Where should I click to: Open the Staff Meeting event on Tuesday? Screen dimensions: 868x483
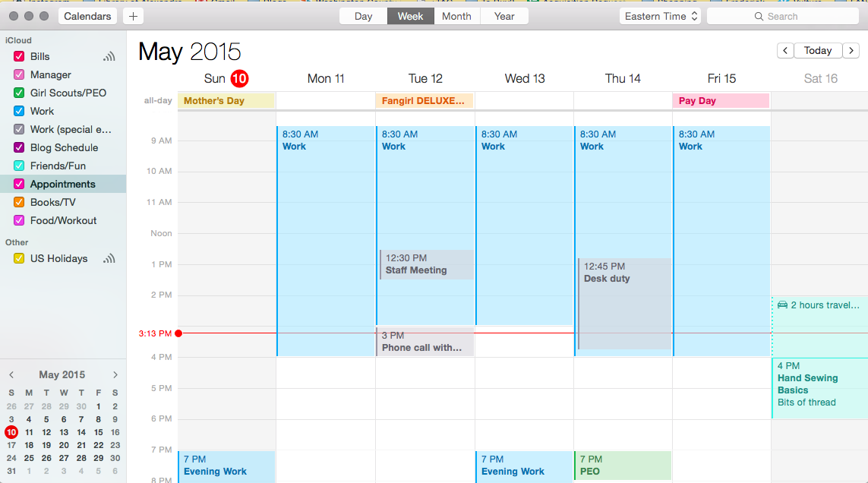pyautogui.click(x=426, y=264)
